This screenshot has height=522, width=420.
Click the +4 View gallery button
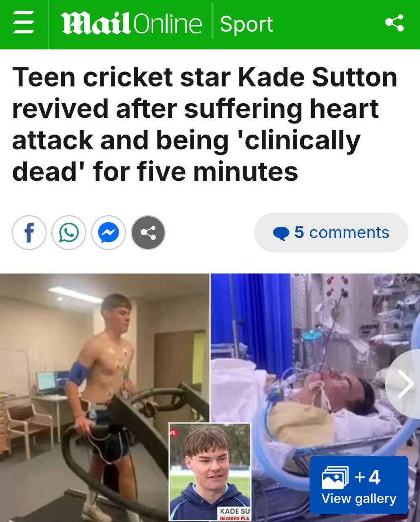tap(359, 485)
